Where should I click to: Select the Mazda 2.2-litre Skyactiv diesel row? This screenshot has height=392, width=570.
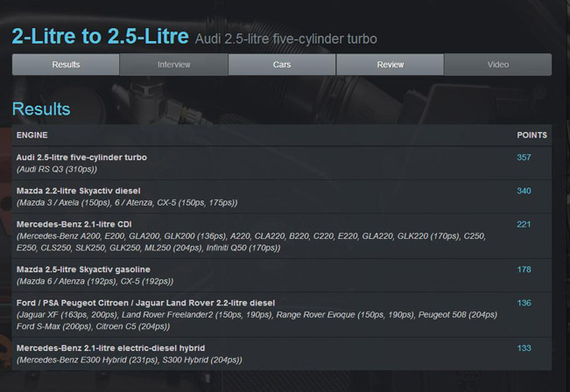tap(282, 197)
